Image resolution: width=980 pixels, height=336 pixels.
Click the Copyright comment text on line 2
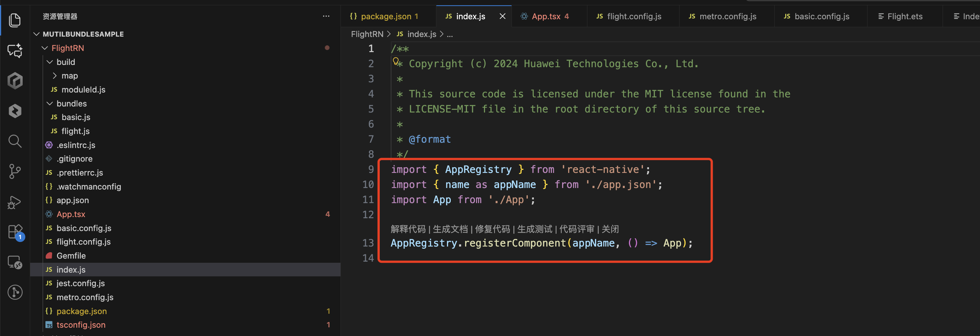point(553,63)
